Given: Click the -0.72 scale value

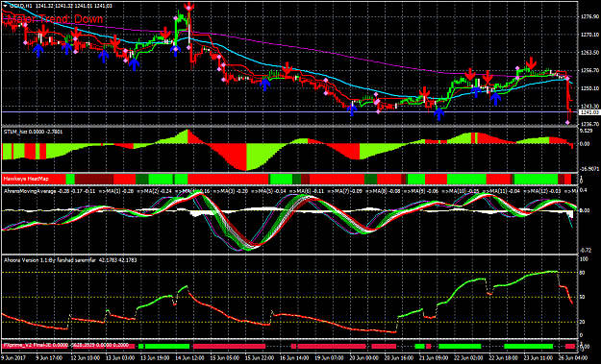Looking at the screenshot, I should click(x=586, y=251).
